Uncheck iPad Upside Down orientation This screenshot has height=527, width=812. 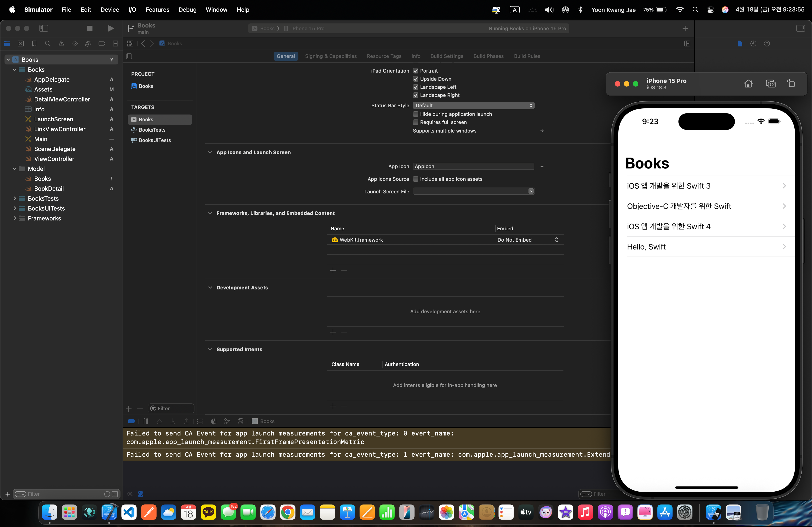[x=415, y=79]
